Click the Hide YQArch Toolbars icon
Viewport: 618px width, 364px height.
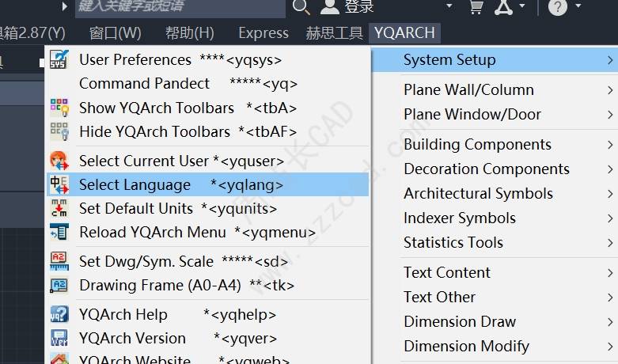(x=59, y=131)
